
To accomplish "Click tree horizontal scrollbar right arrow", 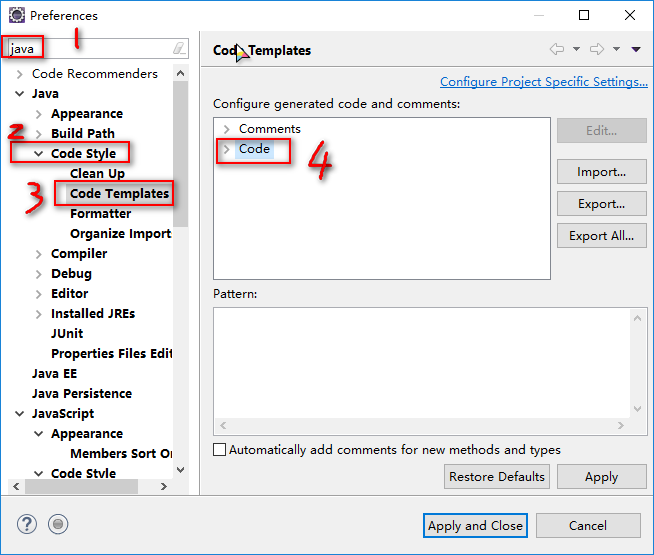I will pos(164,487).
